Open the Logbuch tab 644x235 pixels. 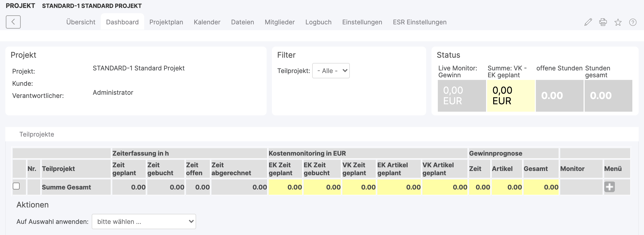[x=318, y=22]
